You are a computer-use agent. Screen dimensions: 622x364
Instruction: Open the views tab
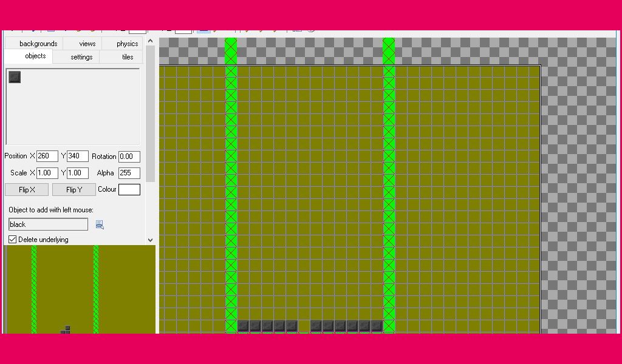[87, 44]
